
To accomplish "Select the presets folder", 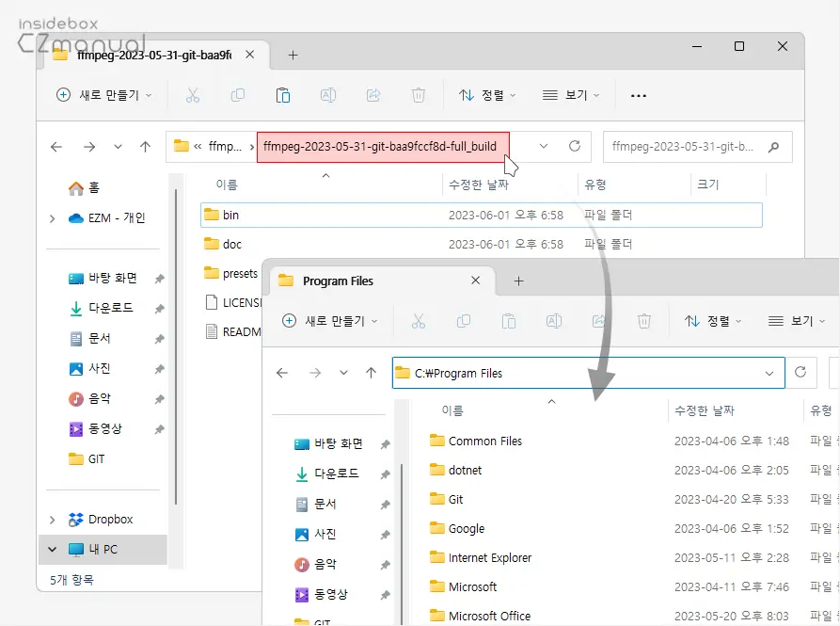I will [230, 273].
